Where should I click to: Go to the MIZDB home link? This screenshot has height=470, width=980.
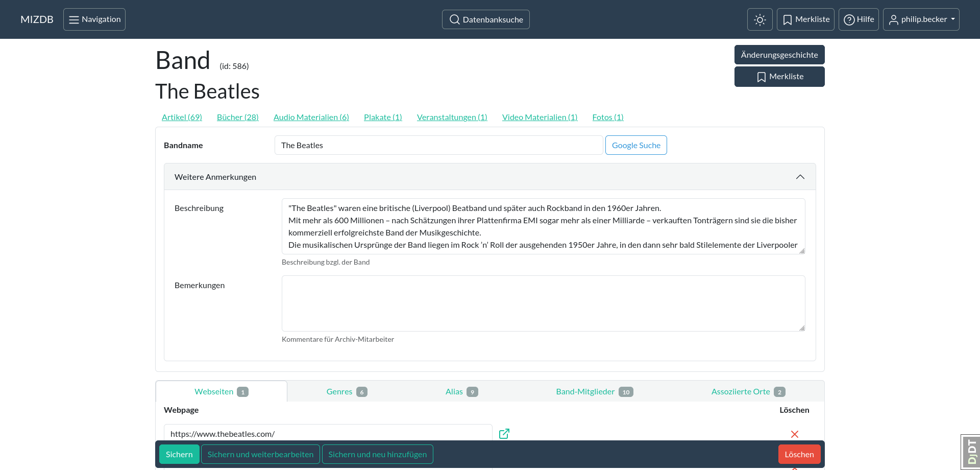tap(37, 19)
